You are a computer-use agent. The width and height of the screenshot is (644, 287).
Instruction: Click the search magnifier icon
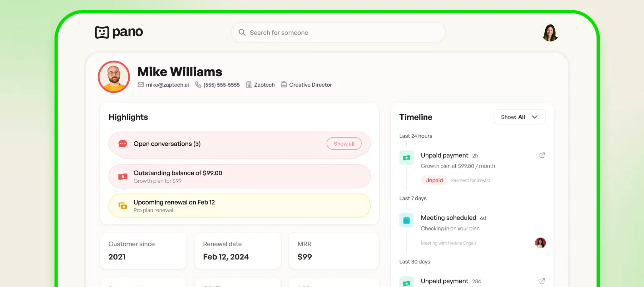(242, 33)
